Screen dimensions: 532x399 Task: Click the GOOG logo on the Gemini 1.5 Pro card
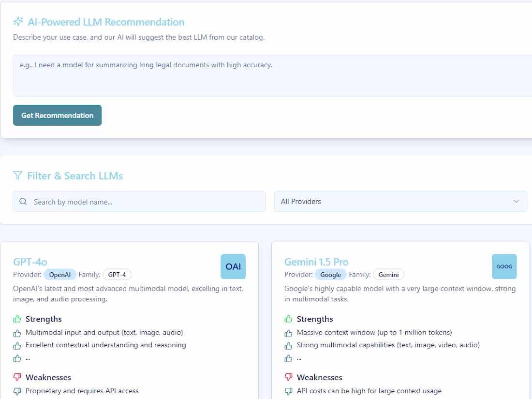(504, 266)
